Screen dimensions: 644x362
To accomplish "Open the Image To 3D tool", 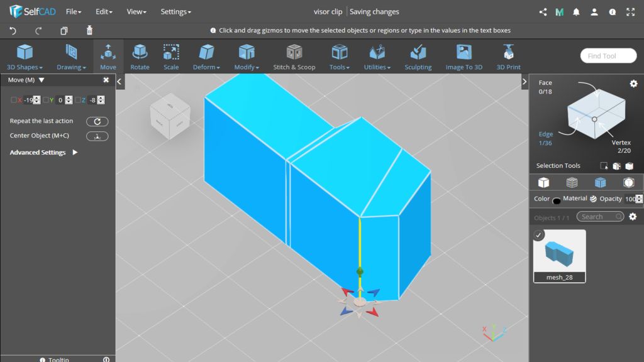I will pyautogui.click(x=464, y=57).
